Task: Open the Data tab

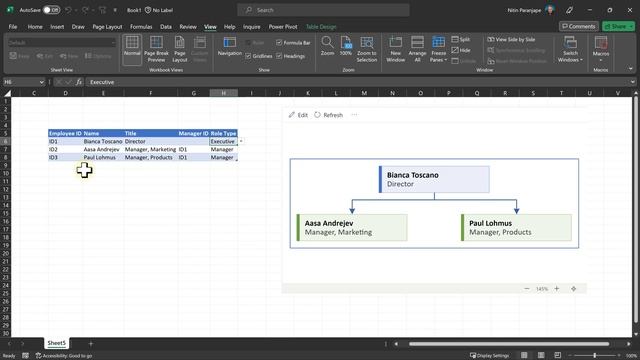Action: tap(166, 27)
